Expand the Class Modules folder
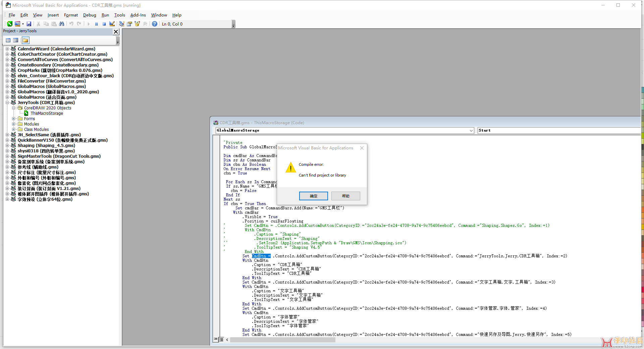 pos(14,130)
